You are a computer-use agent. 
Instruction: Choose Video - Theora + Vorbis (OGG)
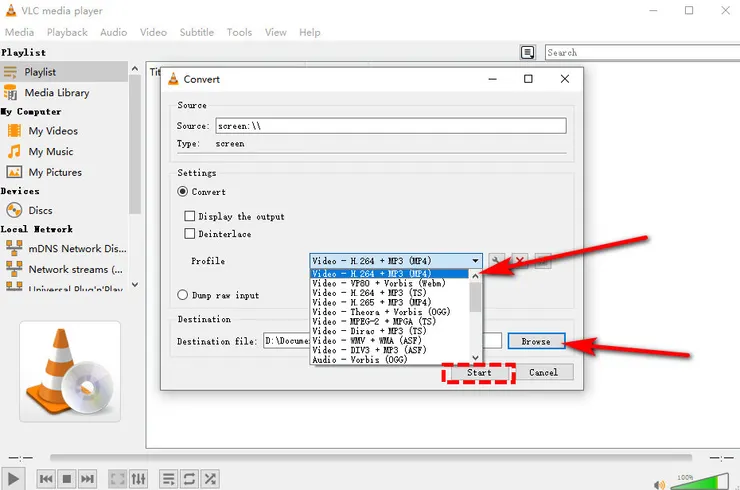click(x=390, y=312)
